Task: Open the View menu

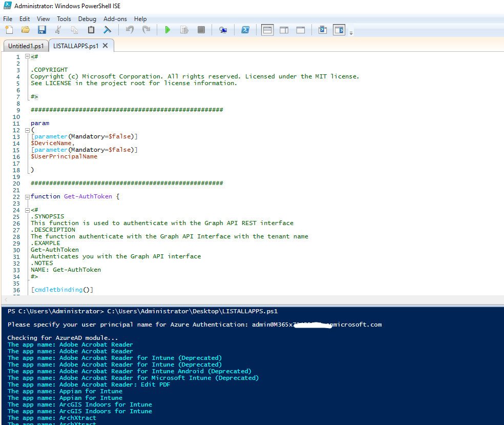Action: tap(43, 19)
